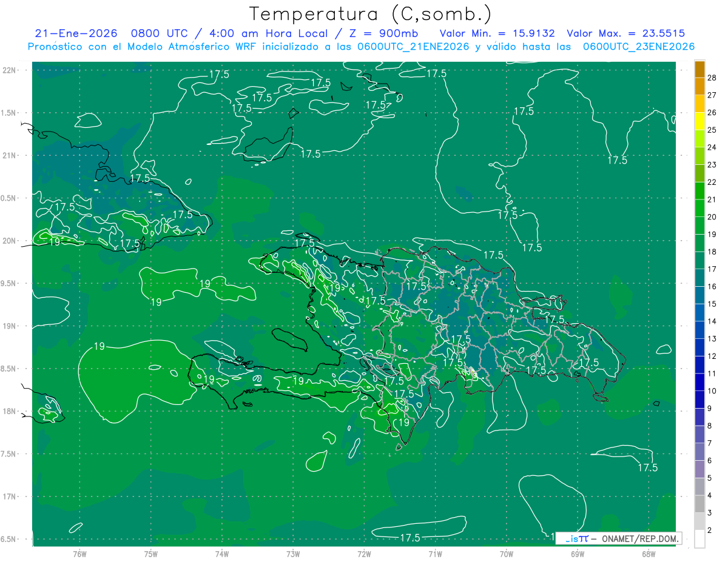Click the "72W" longitude axis label

[x=364, y=554]
